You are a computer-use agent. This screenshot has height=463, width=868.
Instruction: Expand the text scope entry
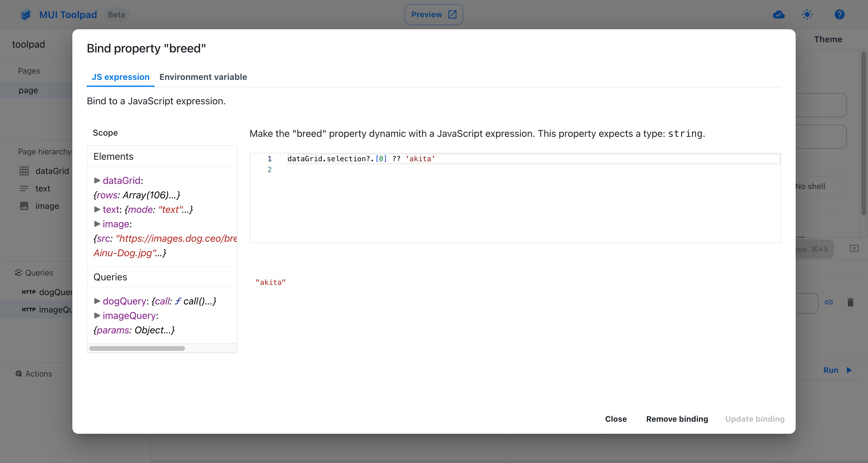[x=97, y=209]
